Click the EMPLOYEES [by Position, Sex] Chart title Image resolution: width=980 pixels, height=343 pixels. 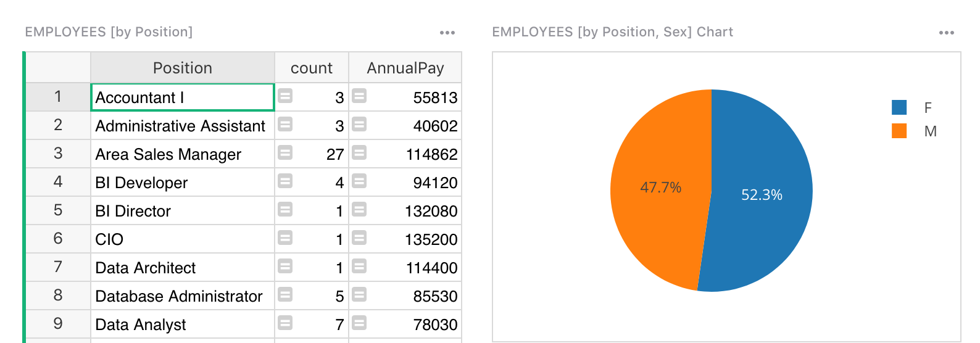[x=612, y=32]
